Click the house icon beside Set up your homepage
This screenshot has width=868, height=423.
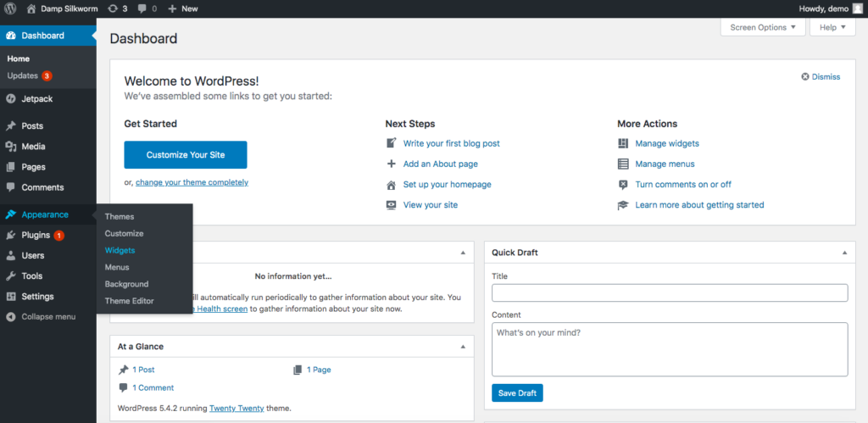tap(392, 184)
